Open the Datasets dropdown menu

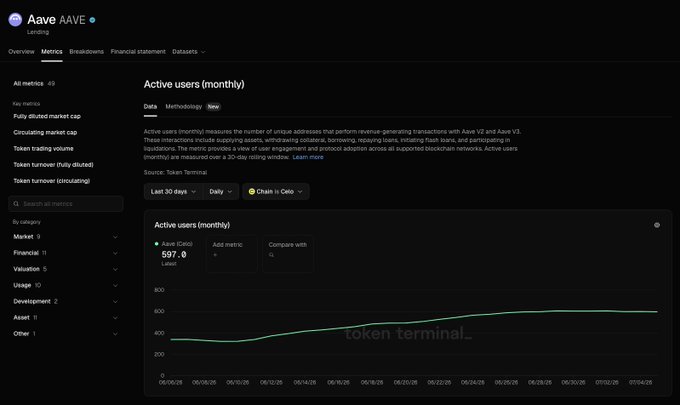click(x=189, y=52)
